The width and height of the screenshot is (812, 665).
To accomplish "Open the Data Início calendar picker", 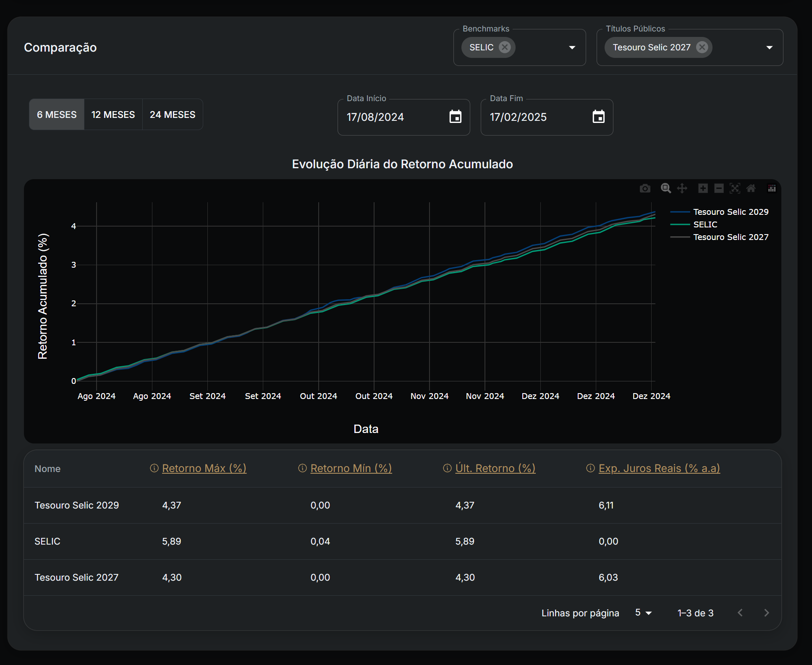I will (x=456, y=117).
